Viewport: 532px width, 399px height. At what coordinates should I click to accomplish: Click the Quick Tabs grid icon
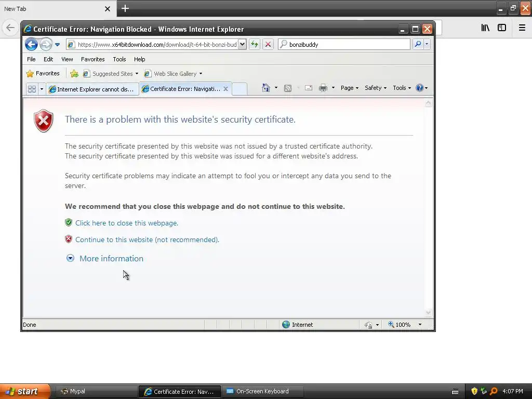click(32, 89)
